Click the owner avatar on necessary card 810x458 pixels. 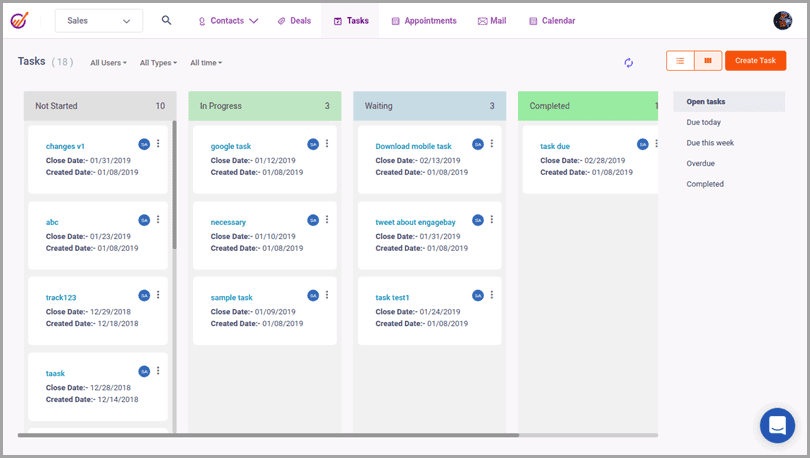pyautogui.click(x=313, y=220)
